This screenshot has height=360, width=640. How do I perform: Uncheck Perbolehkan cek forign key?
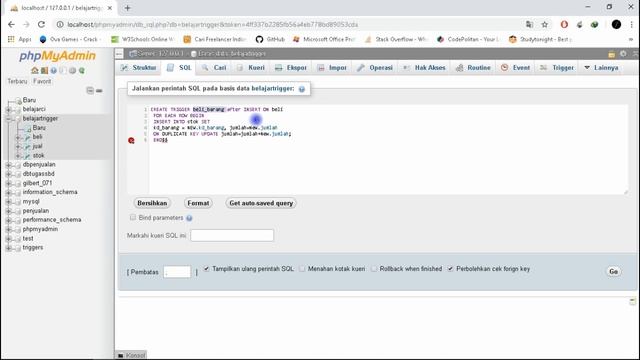[x=451, y=269]
